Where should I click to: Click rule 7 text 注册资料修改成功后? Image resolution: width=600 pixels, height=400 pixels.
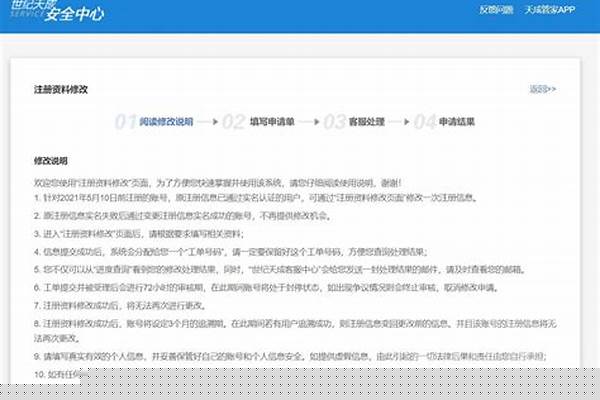point(120,305)
